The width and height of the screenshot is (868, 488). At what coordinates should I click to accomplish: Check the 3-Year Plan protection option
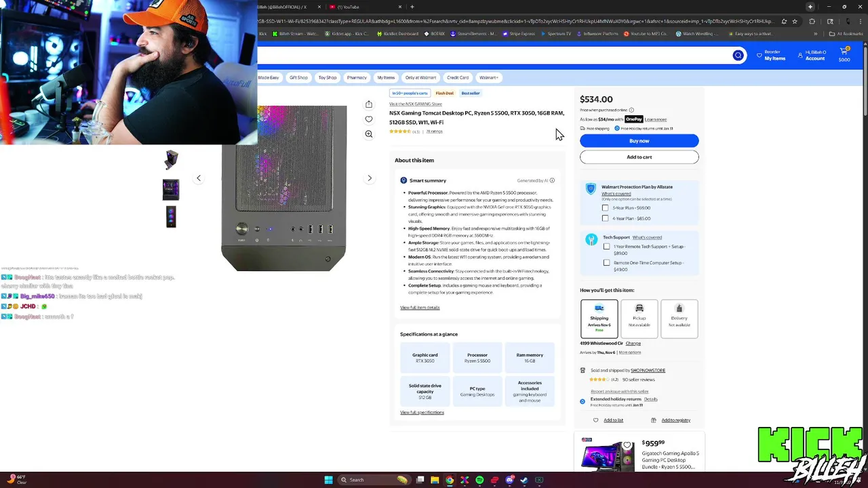606,208
